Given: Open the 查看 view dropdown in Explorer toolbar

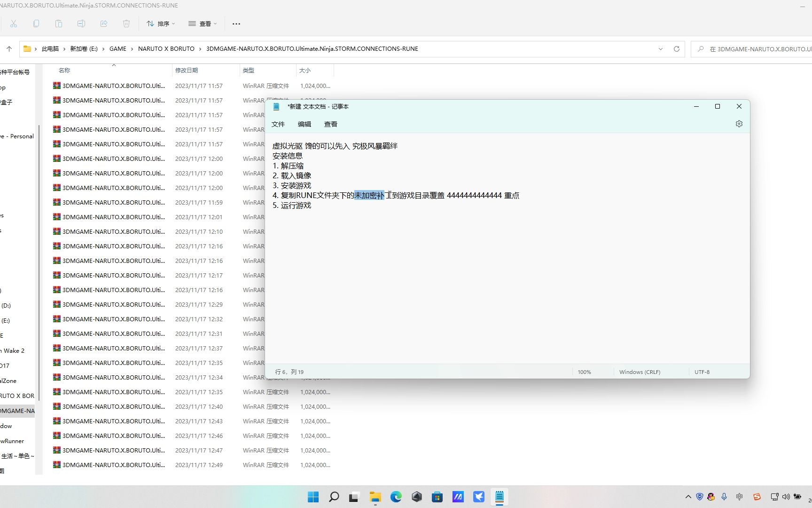Looking at the screenshot, I should 203,24.
